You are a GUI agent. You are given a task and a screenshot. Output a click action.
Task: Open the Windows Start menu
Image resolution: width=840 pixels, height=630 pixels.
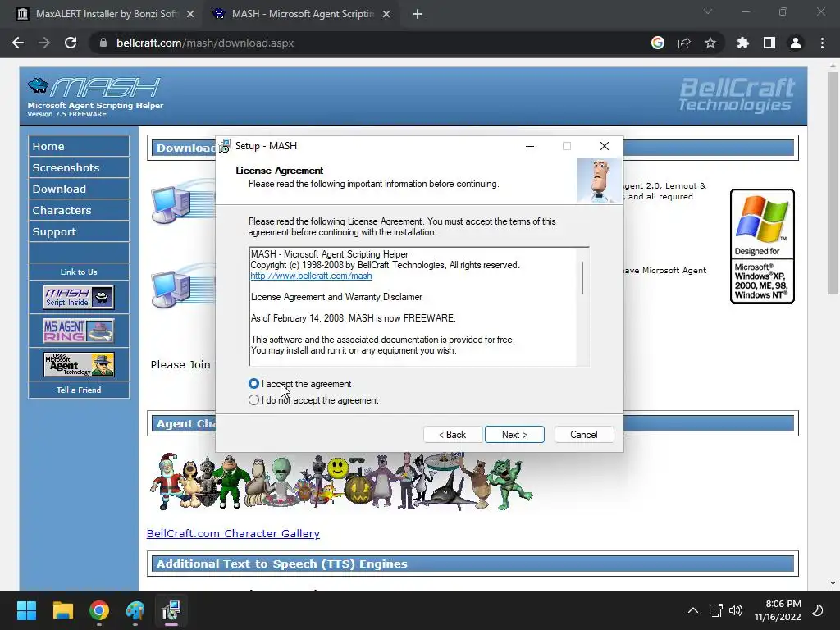coord(26,610)
